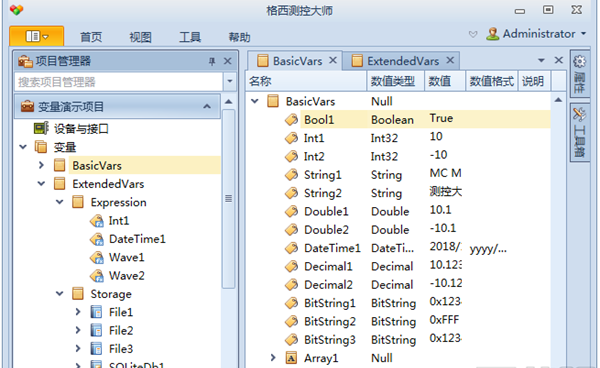This screenshot has width=600, height=368.
Task: Open the 属性 properties gear side panel
Action: (579, 73)
